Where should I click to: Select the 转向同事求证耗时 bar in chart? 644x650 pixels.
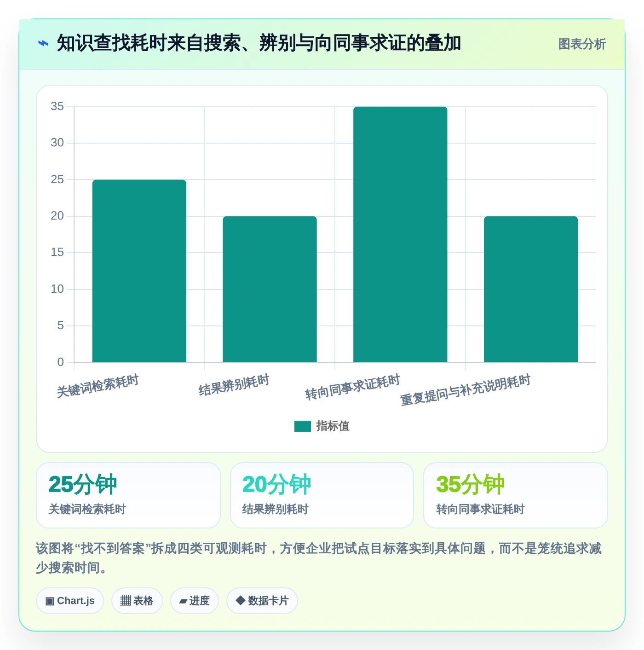pyautogui.click(x=400, y=234)
